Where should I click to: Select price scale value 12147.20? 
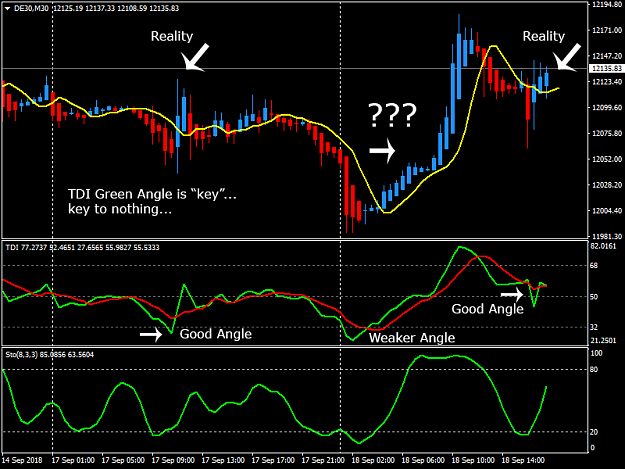(607, 56)
